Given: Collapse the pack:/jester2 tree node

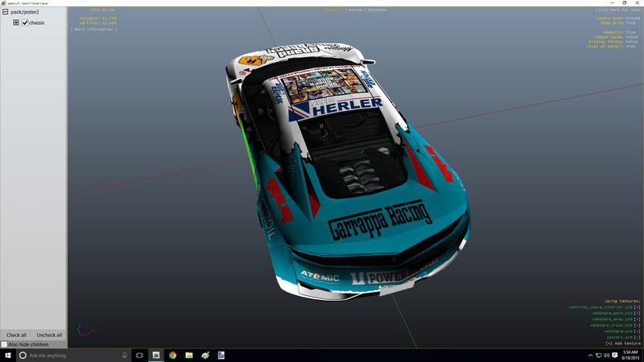Looking at the screenshot, I should pos(6,12).
